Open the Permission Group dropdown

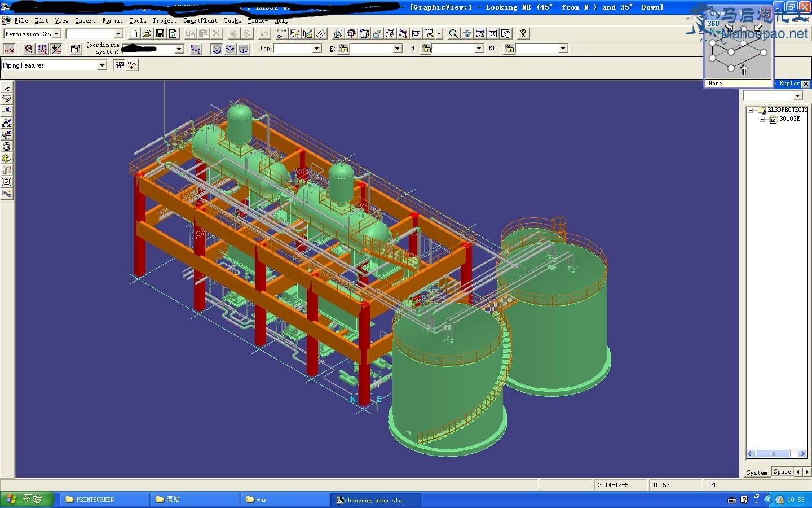(56, 34)
